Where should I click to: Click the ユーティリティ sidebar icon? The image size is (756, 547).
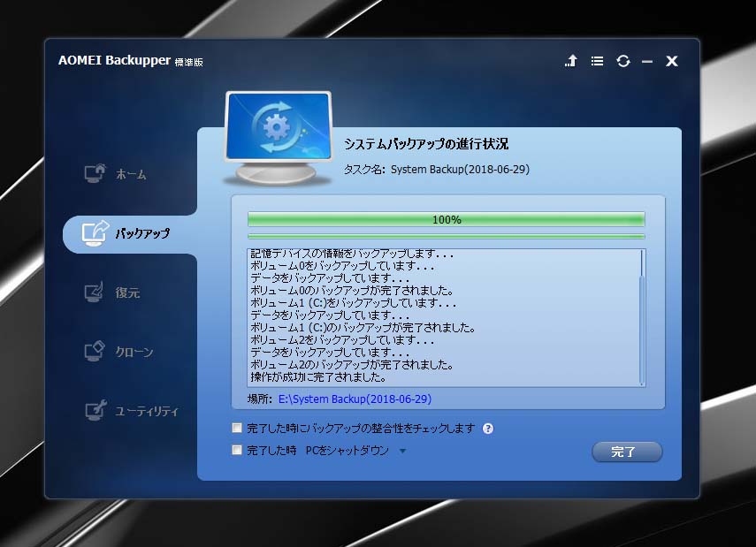(95, 411)
